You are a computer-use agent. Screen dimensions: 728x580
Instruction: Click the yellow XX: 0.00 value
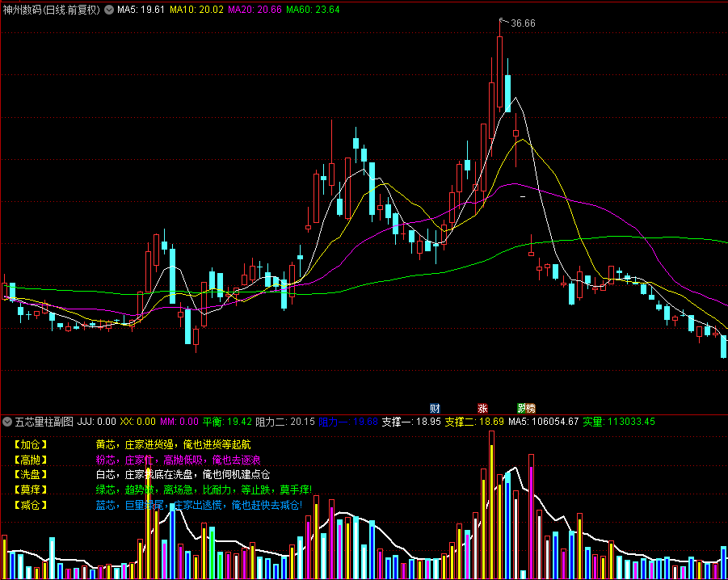(x=138, y=422)
